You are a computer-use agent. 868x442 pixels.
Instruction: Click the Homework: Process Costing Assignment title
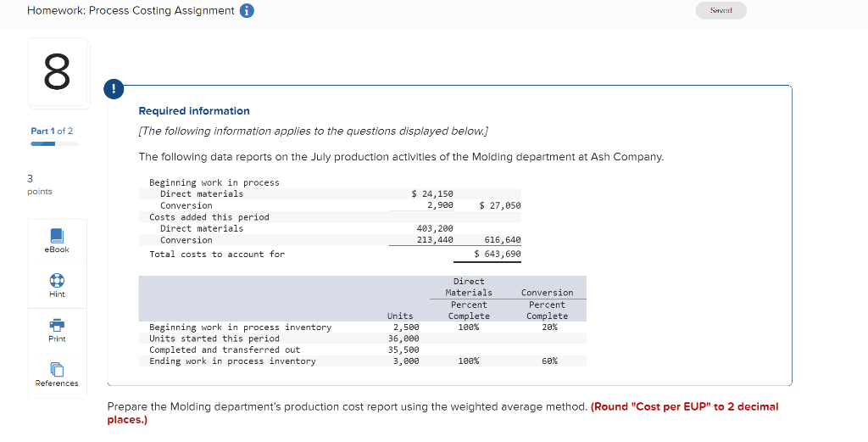click(x=131, y=10)
